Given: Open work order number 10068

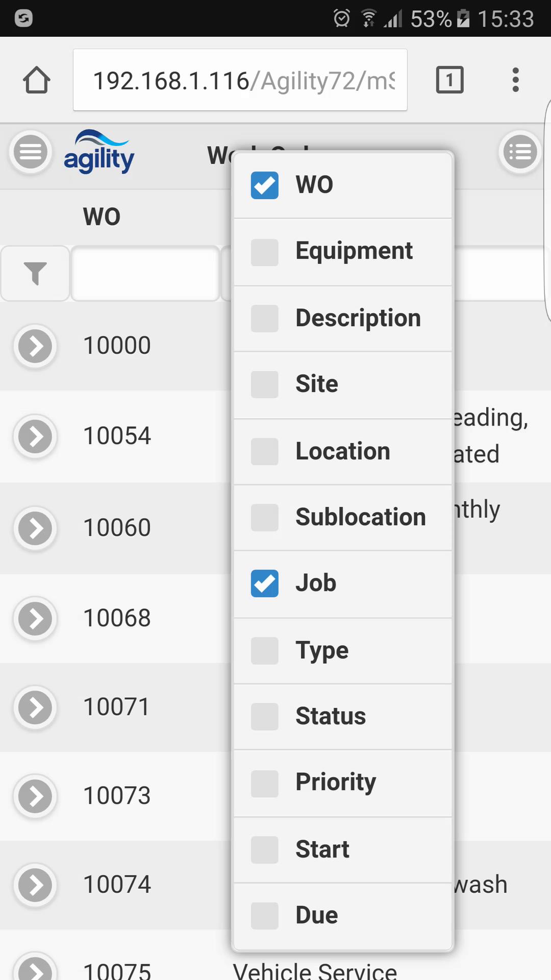Looking at the screenshot, I should coord(117,618).
